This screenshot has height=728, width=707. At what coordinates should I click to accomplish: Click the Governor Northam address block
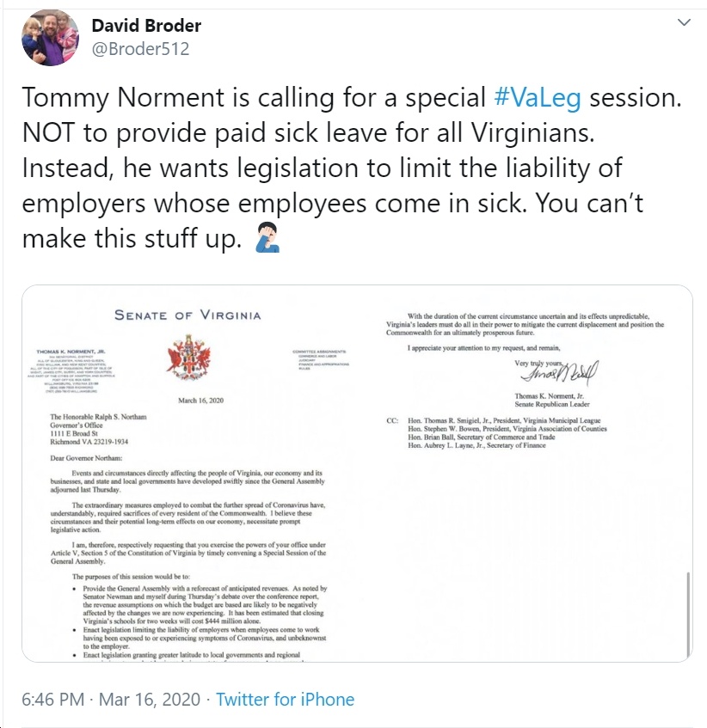coord(98,429)
